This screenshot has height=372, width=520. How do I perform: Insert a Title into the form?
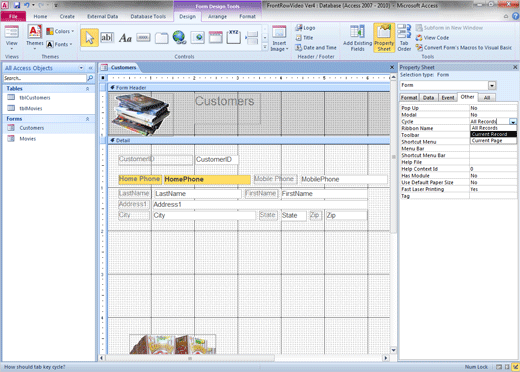(x=304, y=38)
